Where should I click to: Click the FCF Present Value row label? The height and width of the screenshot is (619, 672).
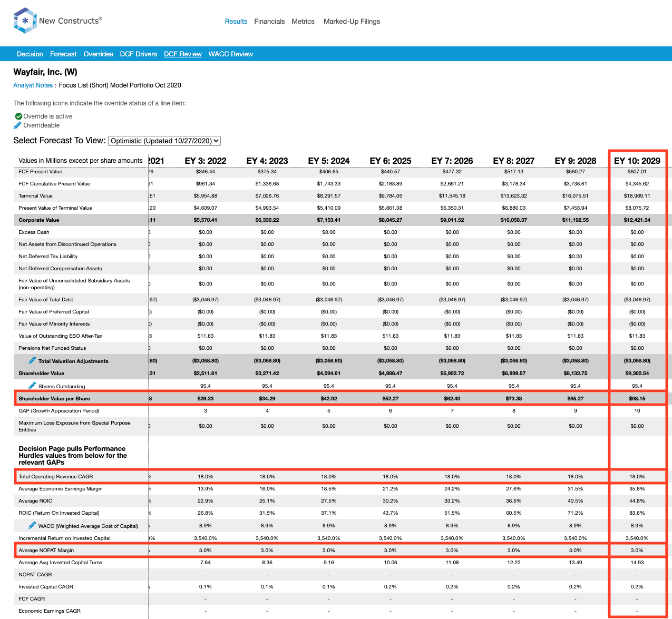pos(41,172)
